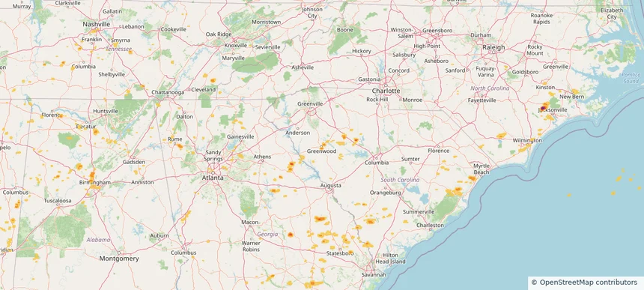Select the Macon city label
Image resolution: width=644 pixels, height=290 pixels.
tap(249, 223)
